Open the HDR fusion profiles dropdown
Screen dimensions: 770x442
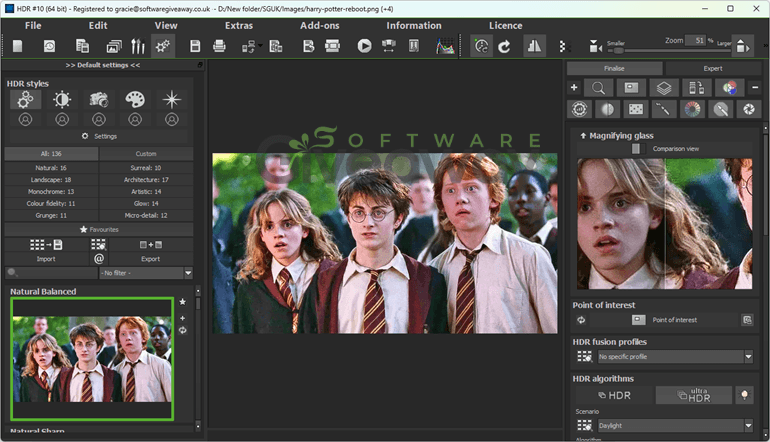point(675,357)
